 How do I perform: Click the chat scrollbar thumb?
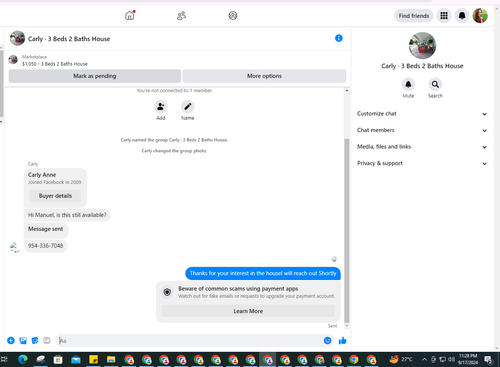[347, 231]
